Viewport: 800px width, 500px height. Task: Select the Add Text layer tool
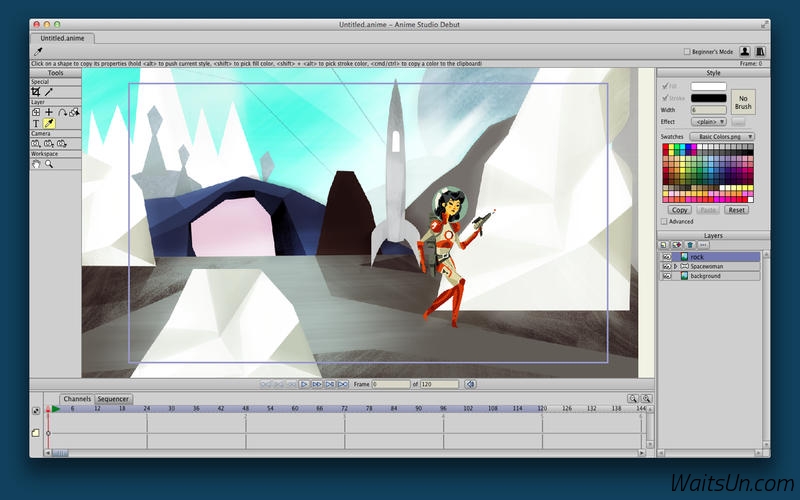coord(36,123)
